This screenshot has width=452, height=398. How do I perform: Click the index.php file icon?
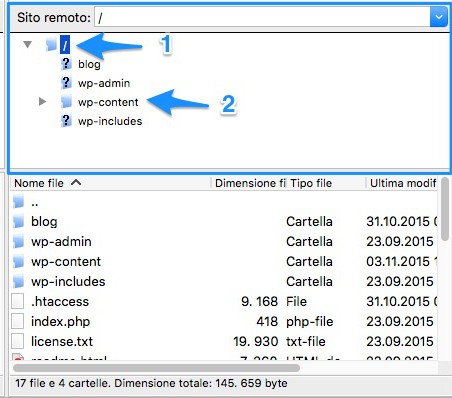point(18,322)
